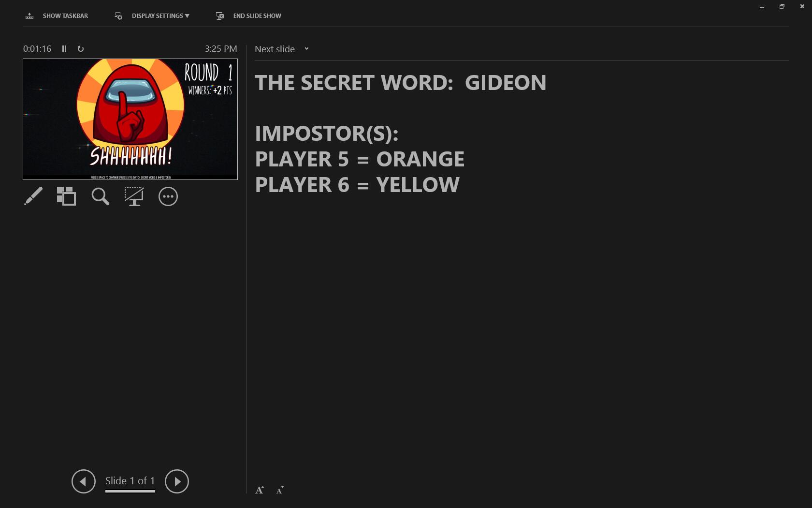Click the 'PLAYER 6 = YELLOW' notes line
The height and width of the screenshot is (508, 812).
click(357, 185)
